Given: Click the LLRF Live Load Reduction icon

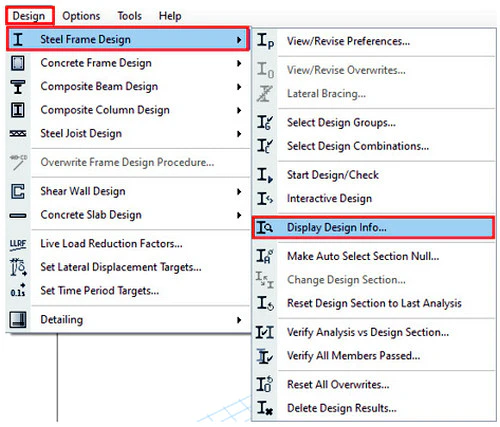Looking at the screenshot, I should pyautogui.click(x=18, y=244).
